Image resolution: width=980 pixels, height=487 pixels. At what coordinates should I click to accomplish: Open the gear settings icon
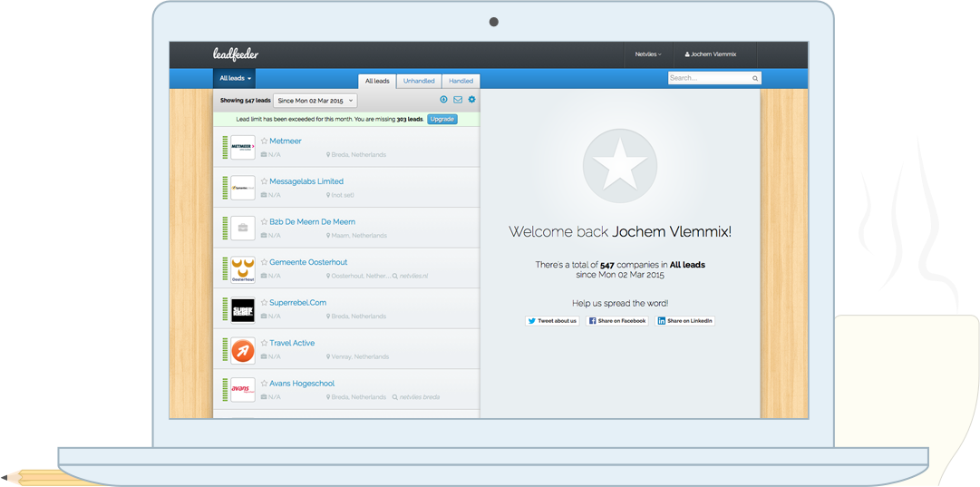coord(472,100)
